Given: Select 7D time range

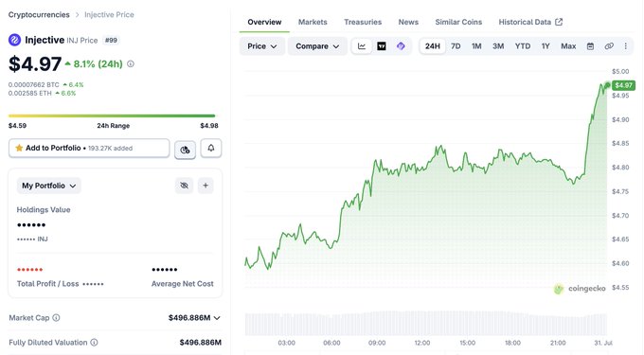Looking at the screenshot, I should 456,46.
